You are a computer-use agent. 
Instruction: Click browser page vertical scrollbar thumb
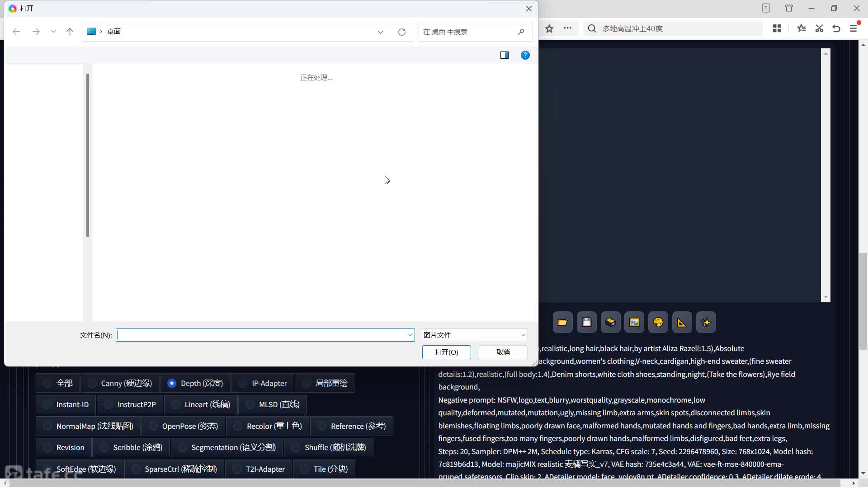[x=863, y=301]
